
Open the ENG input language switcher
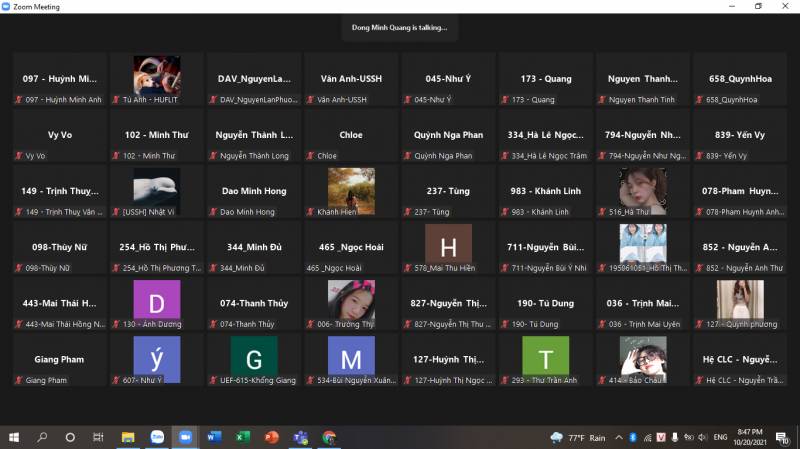(x=720, y=437)
